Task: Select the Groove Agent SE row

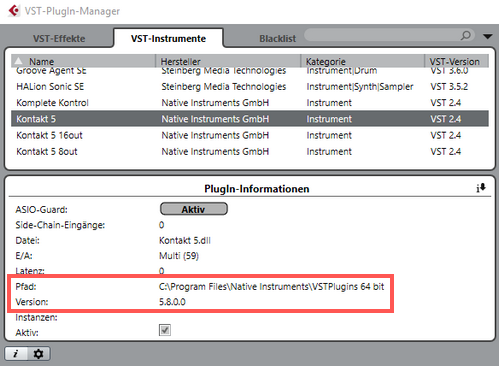Action: [x=250, y=71]
